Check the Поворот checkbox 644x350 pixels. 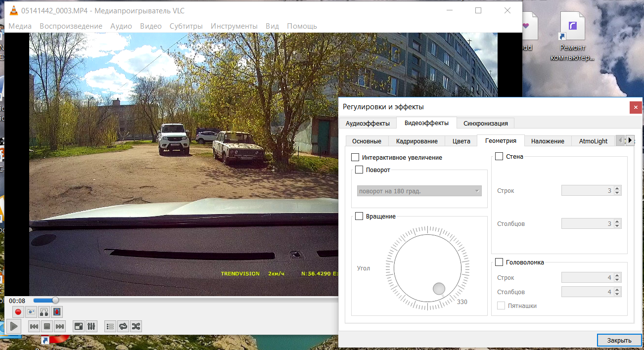tap(359, 170)
